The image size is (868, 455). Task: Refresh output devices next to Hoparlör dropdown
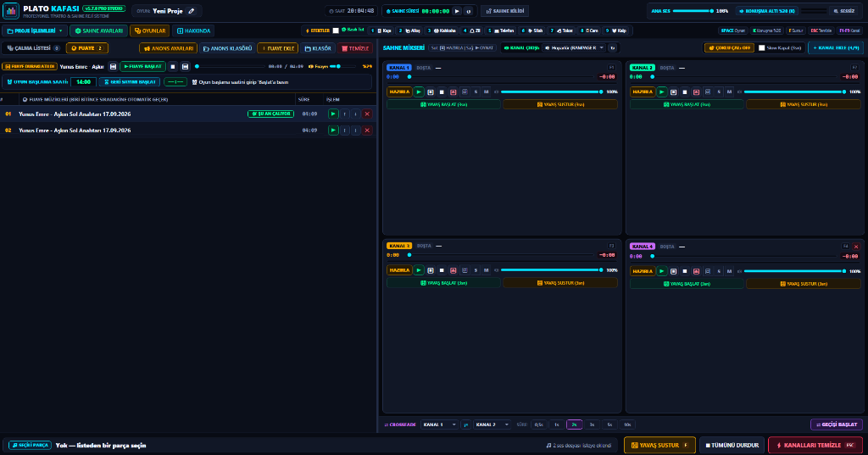pyautogui.click(x=613, y=48)
